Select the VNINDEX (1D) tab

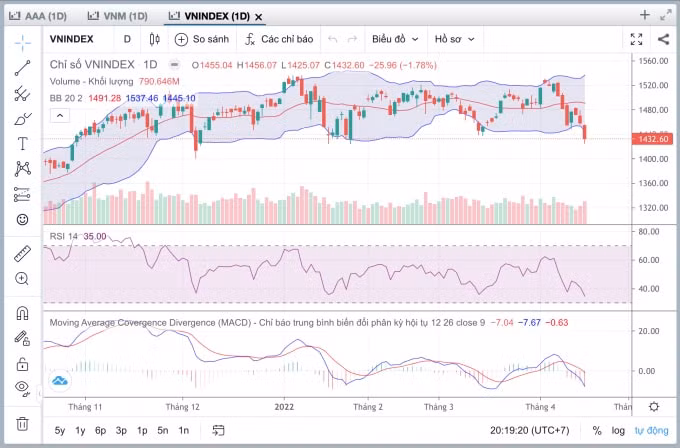click(x=209, y=16)
